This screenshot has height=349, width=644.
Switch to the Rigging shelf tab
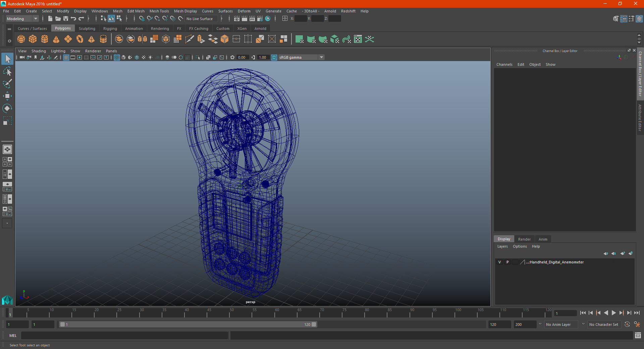point(110,29)
